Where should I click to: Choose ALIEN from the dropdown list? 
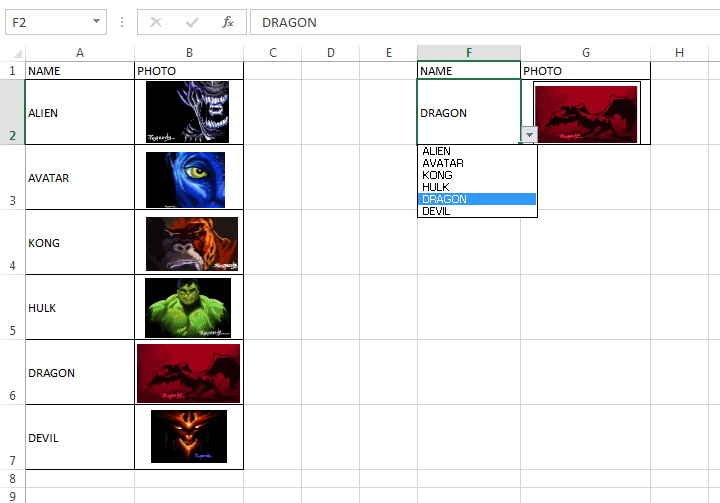point(477,151)
